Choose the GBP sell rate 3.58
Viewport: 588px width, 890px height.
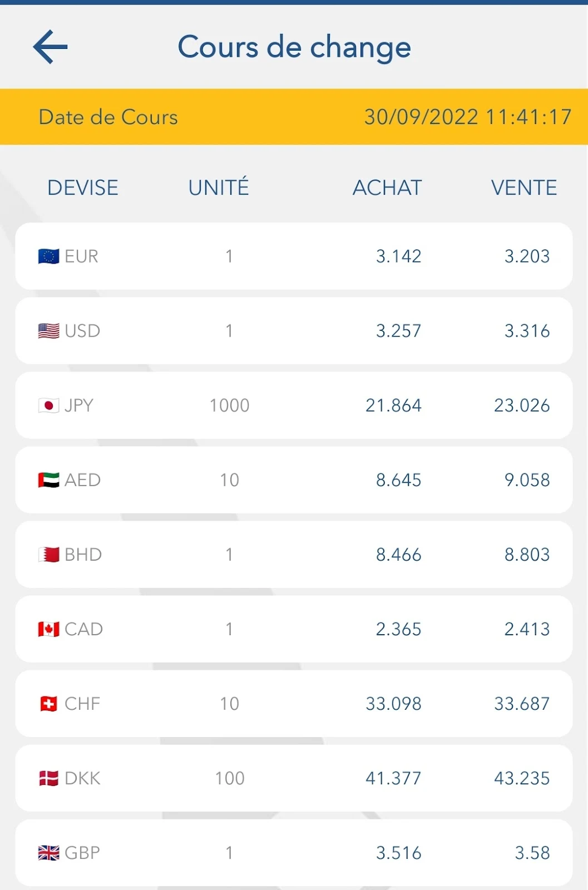(532, 853)
